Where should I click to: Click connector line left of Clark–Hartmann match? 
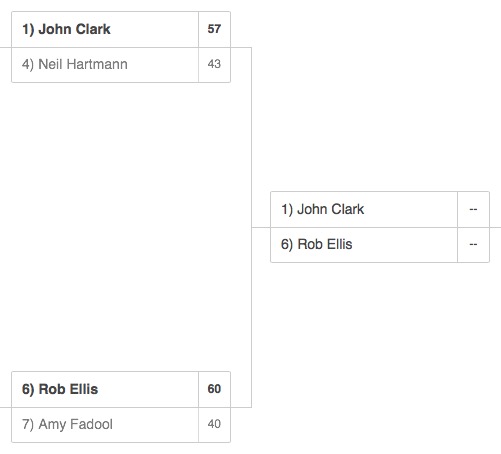pyautogui.click(x=6, y=47)
